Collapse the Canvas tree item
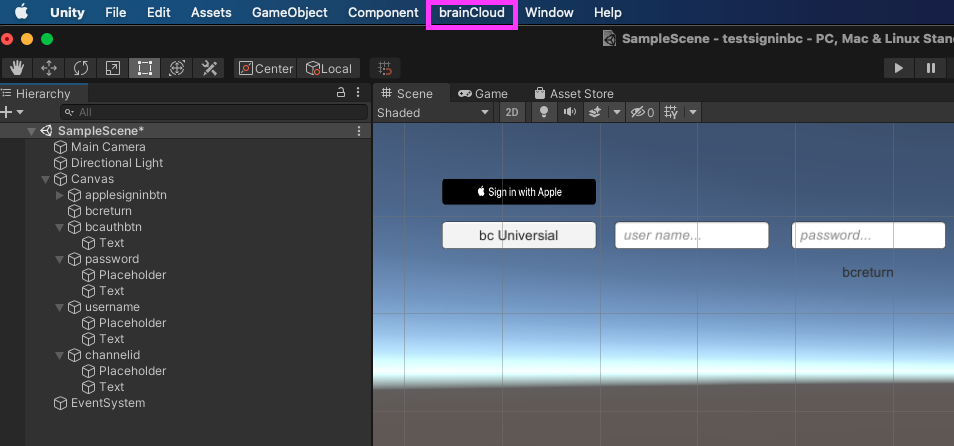Viewport: 954px width, 446px height. (x=45, y=179)
